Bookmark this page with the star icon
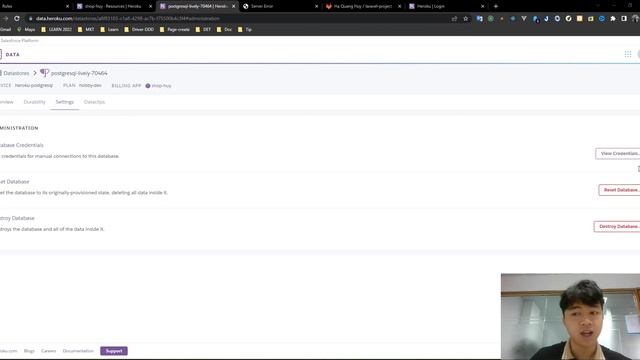 pos(465,18)
